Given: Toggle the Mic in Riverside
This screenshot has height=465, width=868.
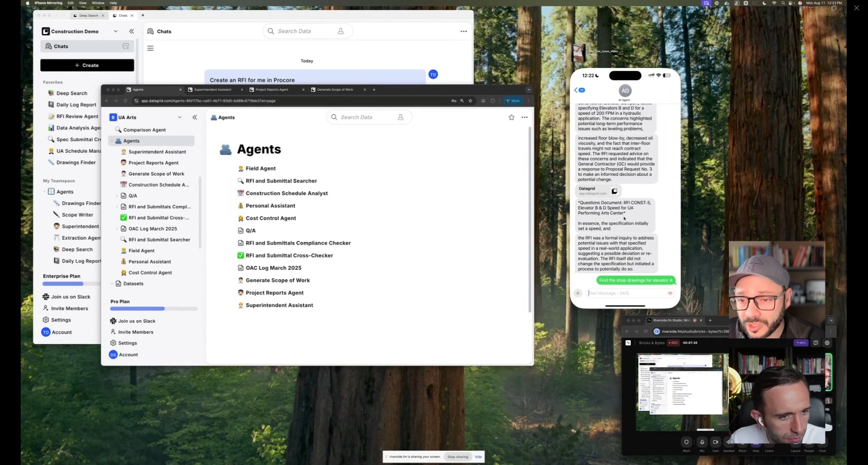Looking at the screenshot, I should click(x=702, y=444).
